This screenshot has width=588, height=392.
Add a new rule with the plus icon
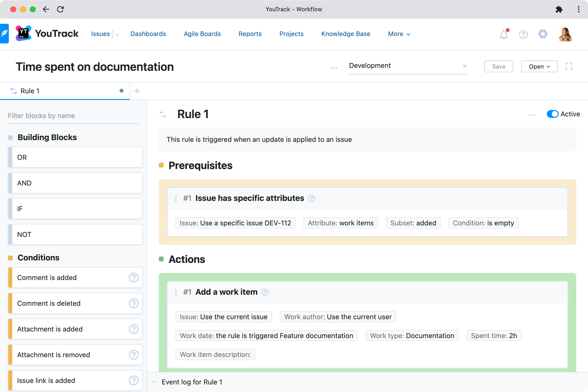[x=137, y=91]
